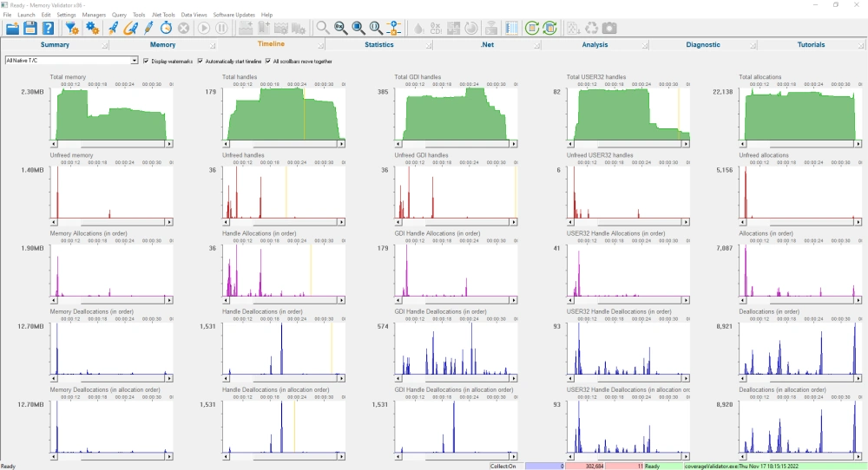Click the coverageValidator.exe status bar entry
This screenshot has height=470, width=868.
[774, 467]
